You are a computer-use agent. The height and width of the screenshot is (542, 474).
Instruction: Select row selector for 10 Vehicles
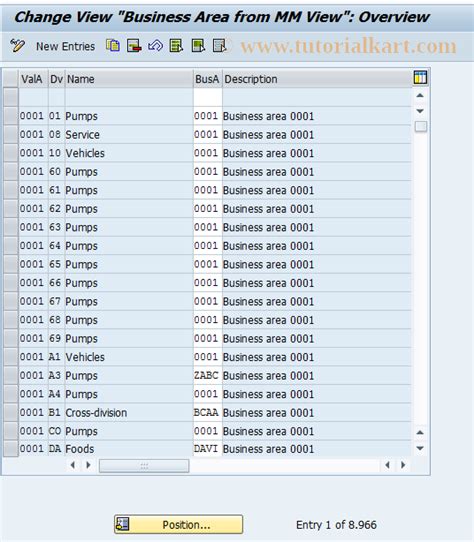11,153
